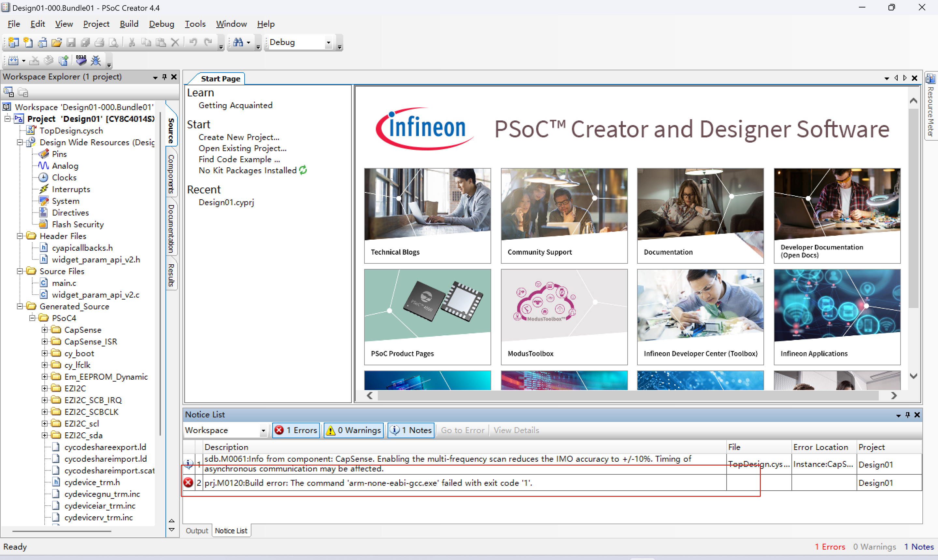
Task: Click the Getting Acquainted link
Action: point(235,105)
